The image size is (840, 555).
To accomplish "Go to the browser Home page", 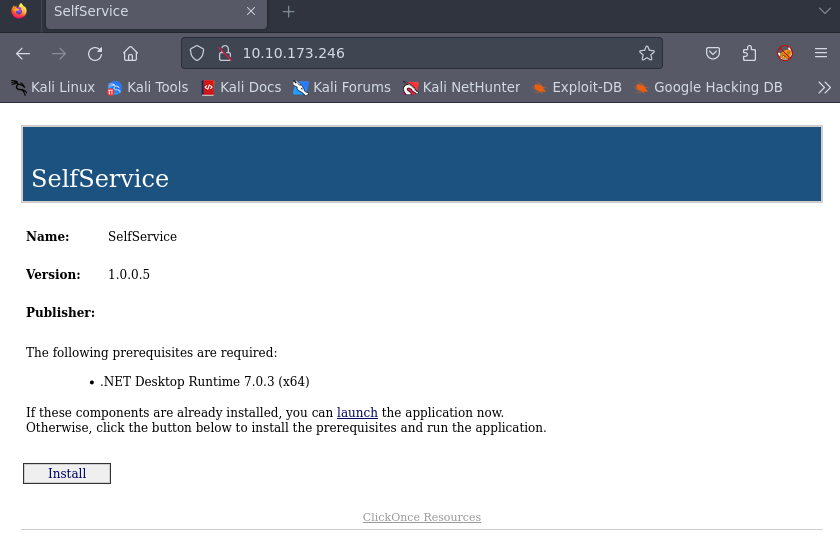I will tap(130, 54).
